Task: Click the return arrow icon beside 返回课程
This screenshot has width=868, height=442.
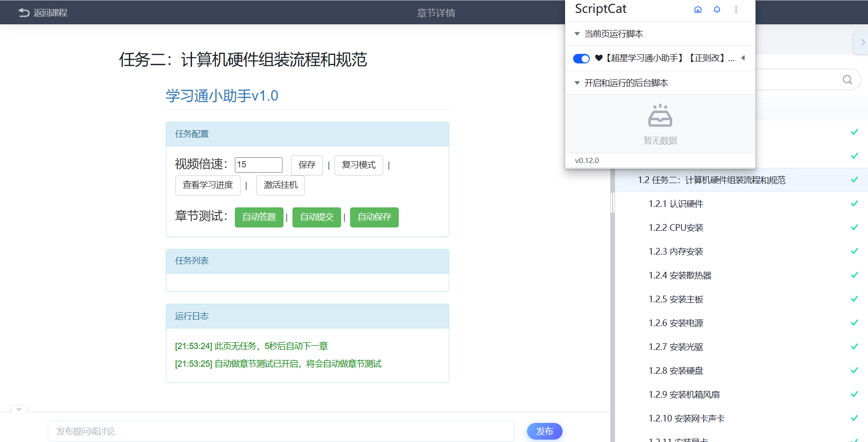Action: coord(24,13)
